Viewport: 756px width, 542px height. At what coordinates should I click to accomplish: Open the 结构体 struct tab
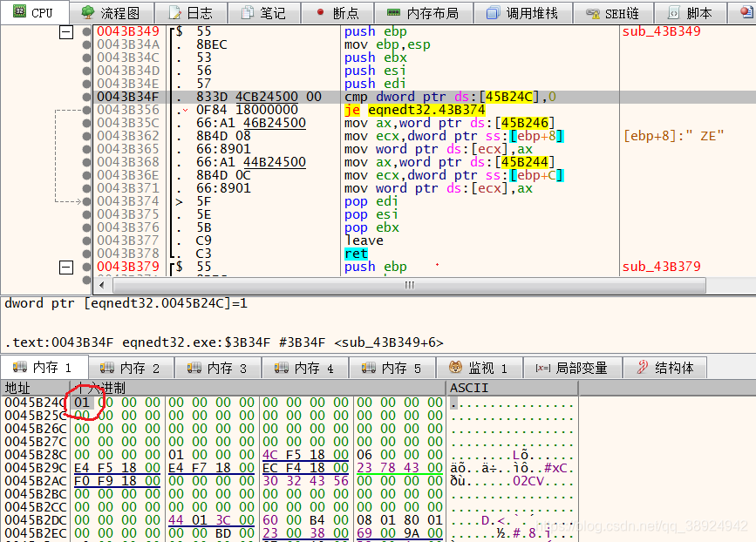666,368
